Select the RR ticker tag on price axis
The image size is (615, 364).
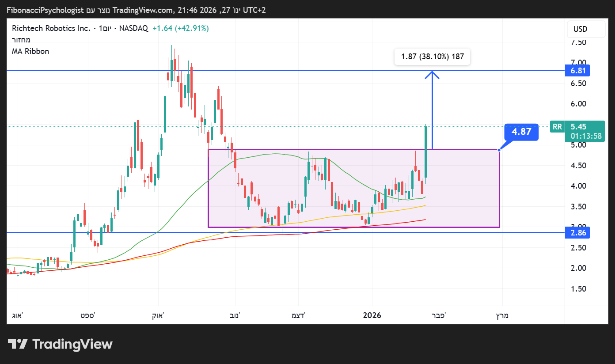click(x=557, y=127)
